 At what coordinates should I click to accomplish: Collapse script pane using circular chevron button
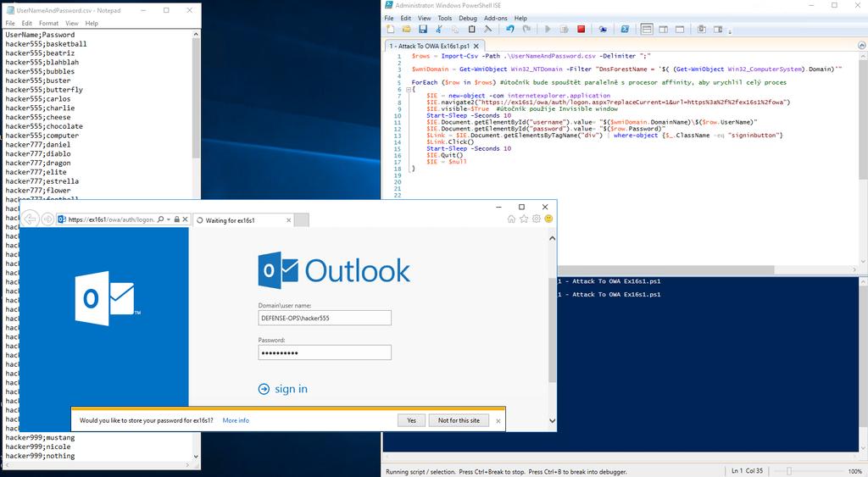click(861, 46)
